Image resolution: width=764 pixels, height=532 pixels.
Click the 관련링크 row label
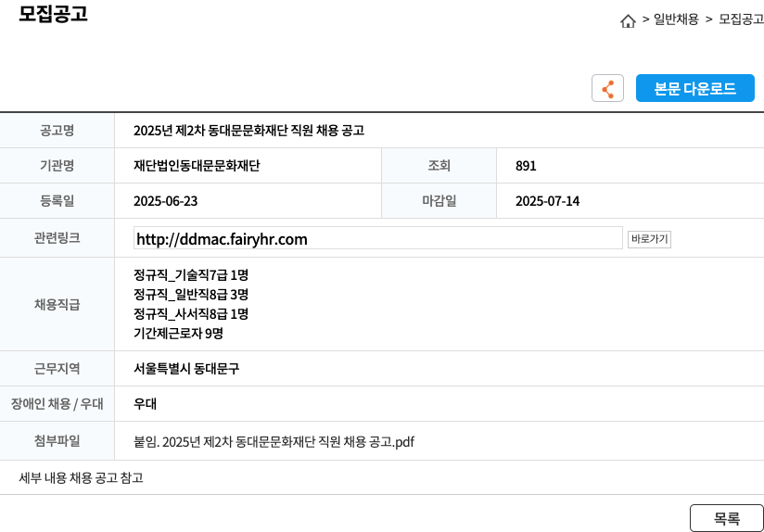pyautogui.click(x=57, y=238)
